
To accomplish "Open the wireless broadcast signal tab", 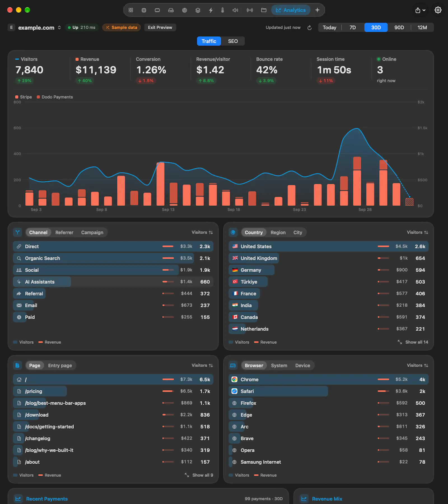I will pyautogui.click(x=250, y=10).
